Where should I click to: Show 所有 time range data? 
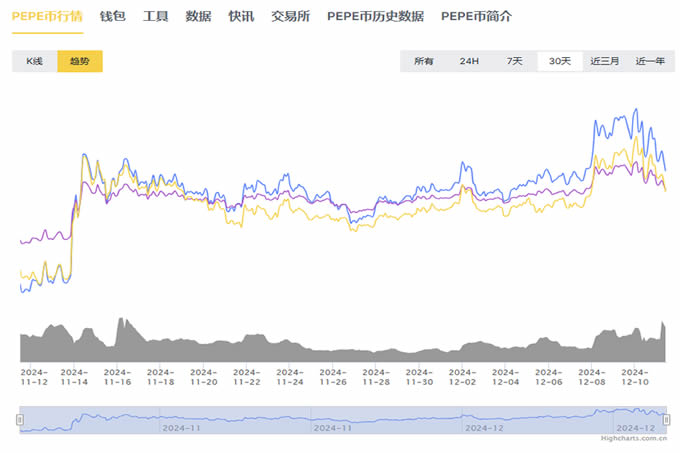424,61
